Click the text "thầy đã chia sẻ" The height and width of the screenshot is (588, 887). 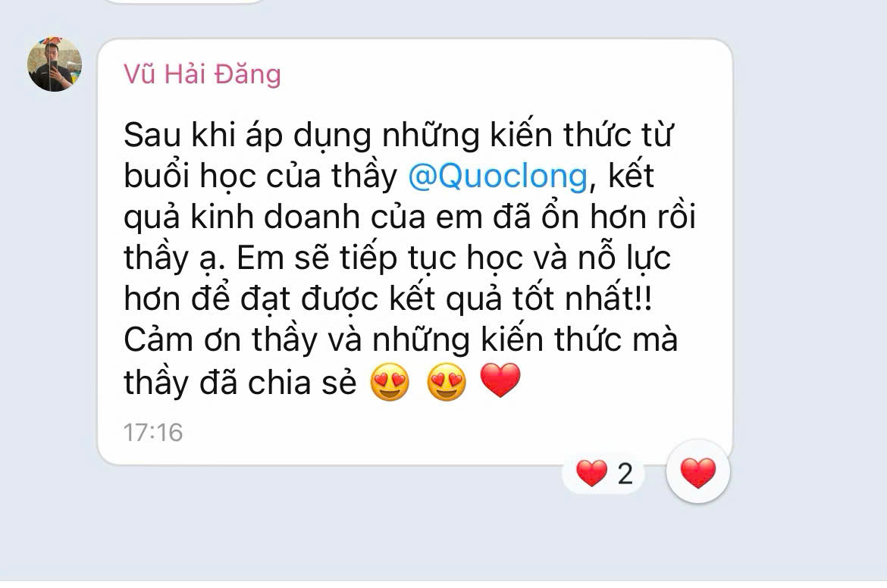[x=240, y=383]
